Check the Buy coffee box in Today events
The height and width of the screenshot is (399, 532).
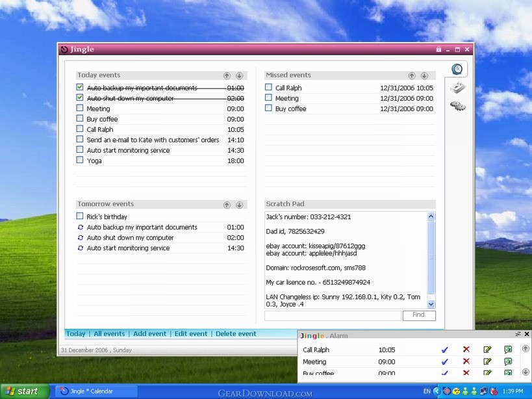click(x=80, y=118)
